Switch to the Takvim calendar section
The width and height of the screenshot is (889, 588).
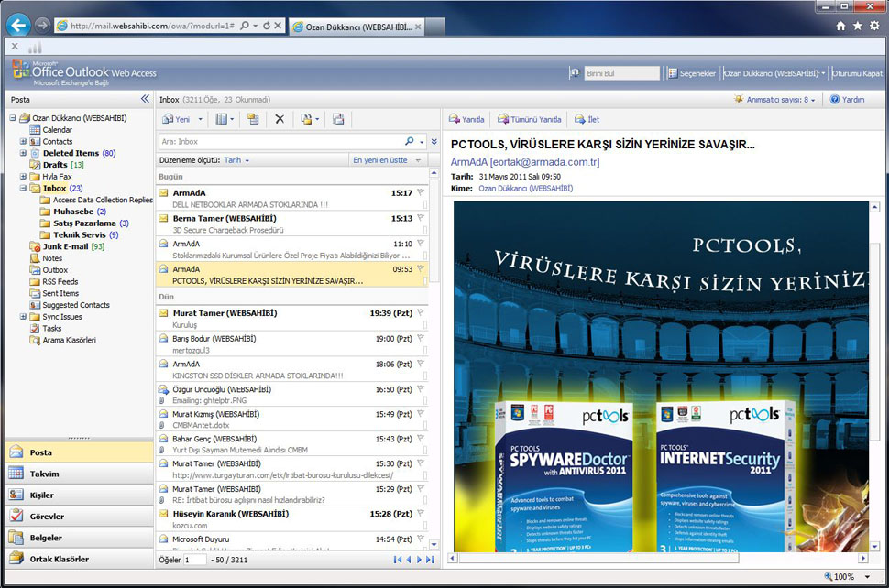(x=80, y=474)
